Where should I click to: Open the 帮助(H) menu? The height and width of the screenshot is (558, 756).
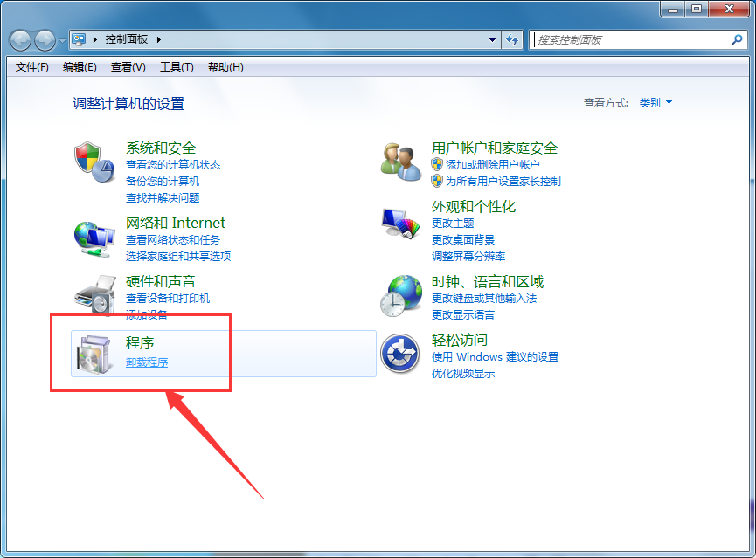click(225, 67)
